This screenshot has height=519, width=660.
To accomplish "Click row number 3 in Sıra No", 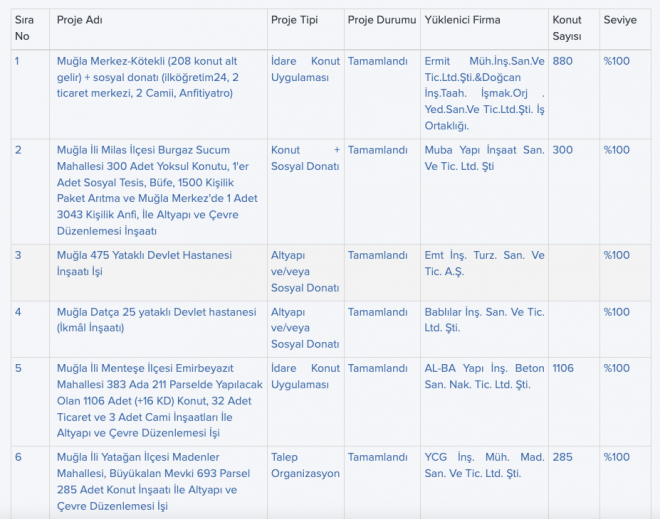I will 18,255.
